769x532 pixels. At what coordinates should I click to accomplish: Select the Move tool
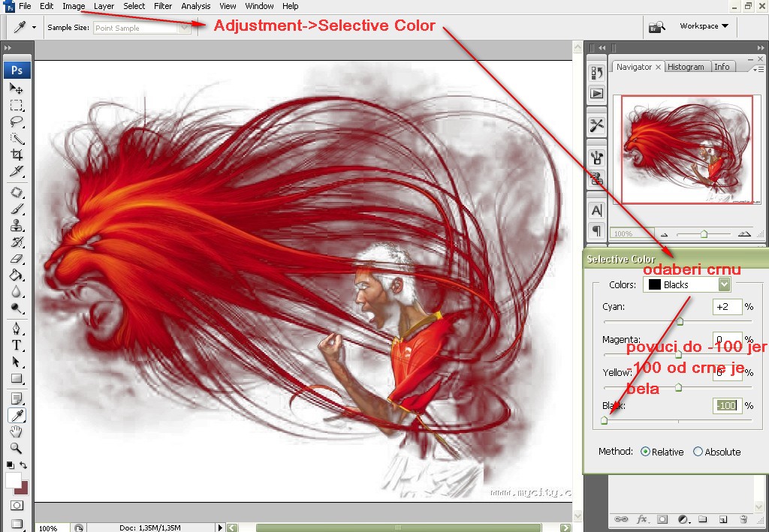17,89
